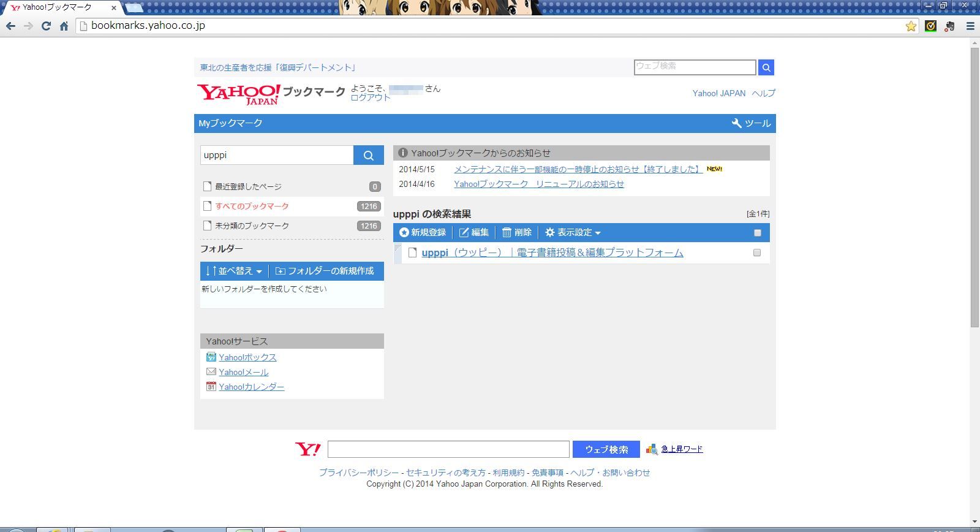Click the puzzle-piece extension icon beside the Chrome menu
Image resolution: width=980 pixels, height=532 pixels.
(x=950, y=26)
